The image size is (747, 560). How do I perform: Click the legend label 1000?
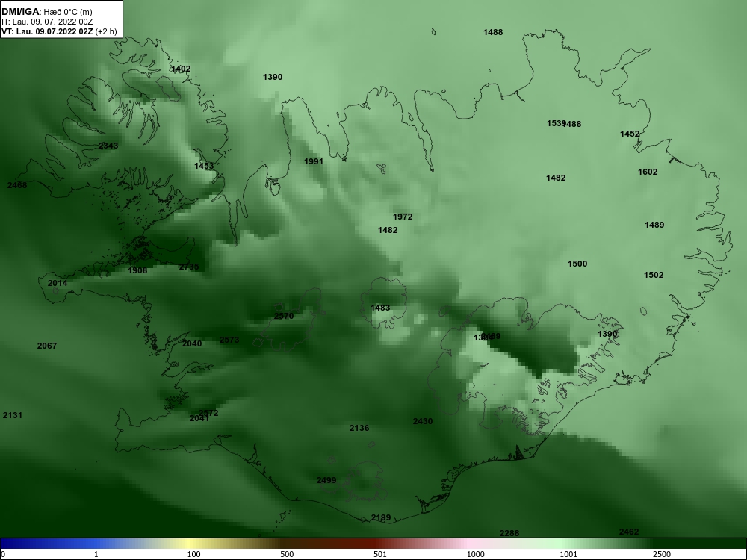(x=475, y=554)
